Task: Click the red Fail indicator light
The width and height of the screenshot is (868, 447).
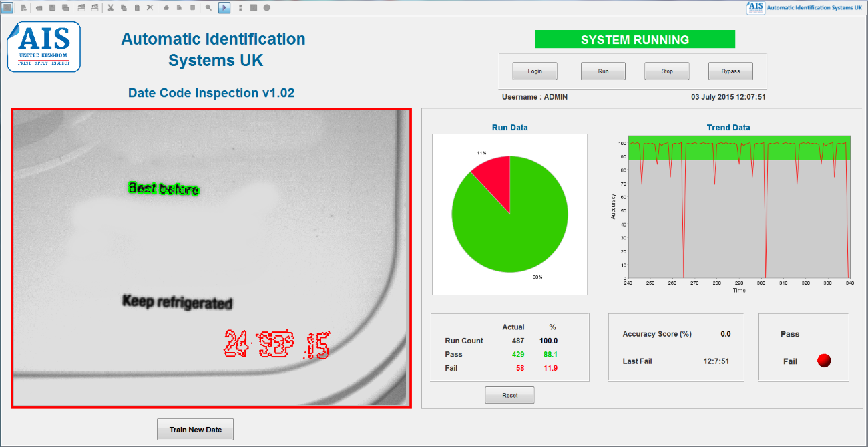Action: [x=824, y=361]
